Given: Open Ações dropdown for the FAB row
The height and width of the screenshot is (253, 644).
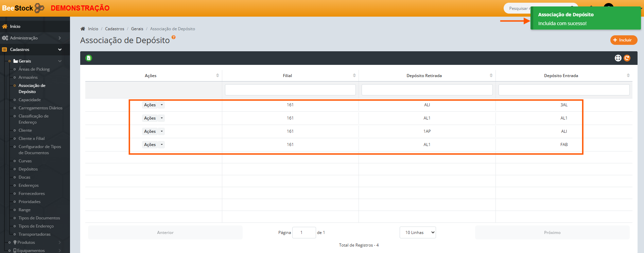Looking at the screenshot, I should pos(153,145).
